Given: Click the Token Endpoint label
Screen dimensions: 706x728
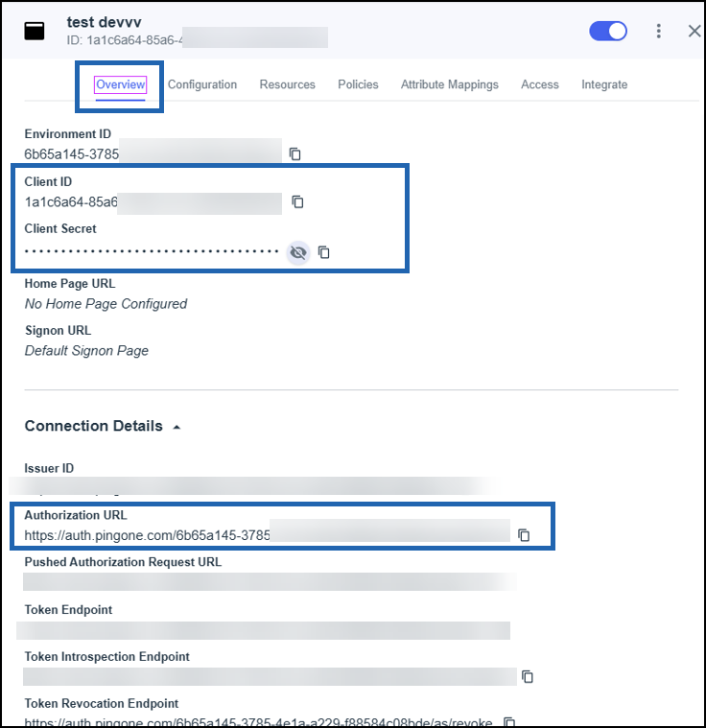Looking at the screenshot, I should pos(68,610).
